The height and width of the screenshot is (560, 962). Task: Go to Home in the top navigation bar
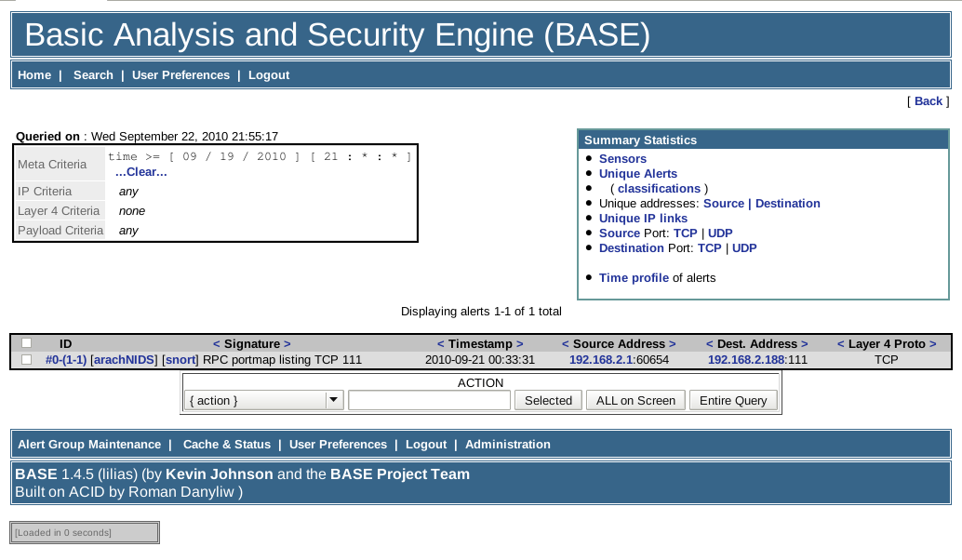(x=34, y=74)
